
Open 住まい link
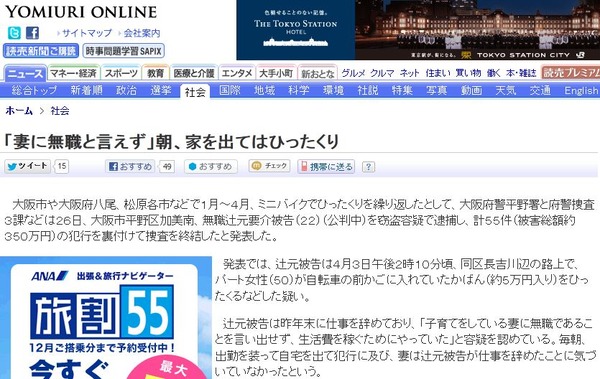pyautogui.click(x=438, y=73)
